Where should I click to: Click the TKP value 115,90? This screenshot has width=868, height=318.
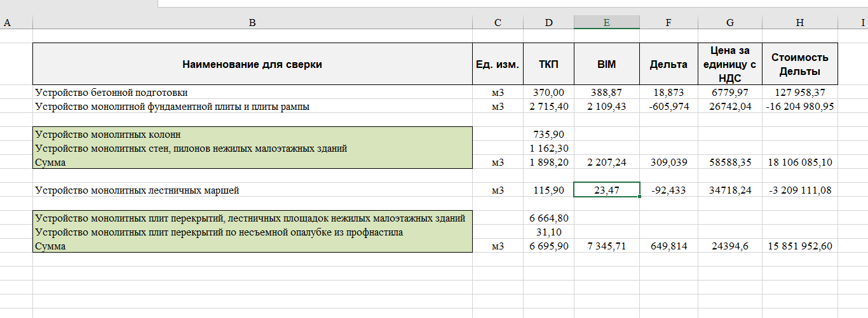coord(548,190)
